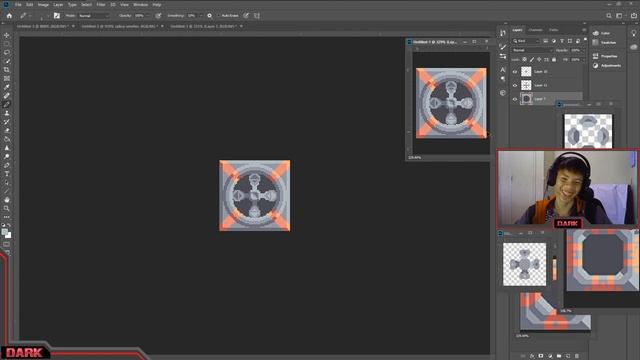Click the Color panel icon

click(x=596, y=33)
